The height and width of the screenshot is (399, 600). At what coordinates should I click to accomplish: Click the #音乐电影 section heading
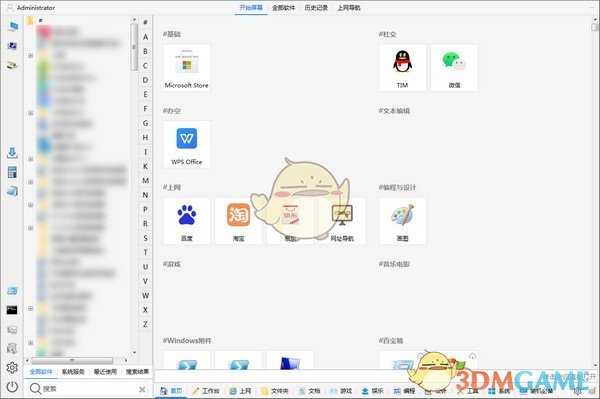click(394, 264)
